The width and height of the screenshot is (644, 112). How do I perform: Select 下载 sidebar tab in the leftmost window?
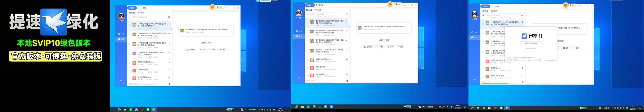click(x=121, y=34)
